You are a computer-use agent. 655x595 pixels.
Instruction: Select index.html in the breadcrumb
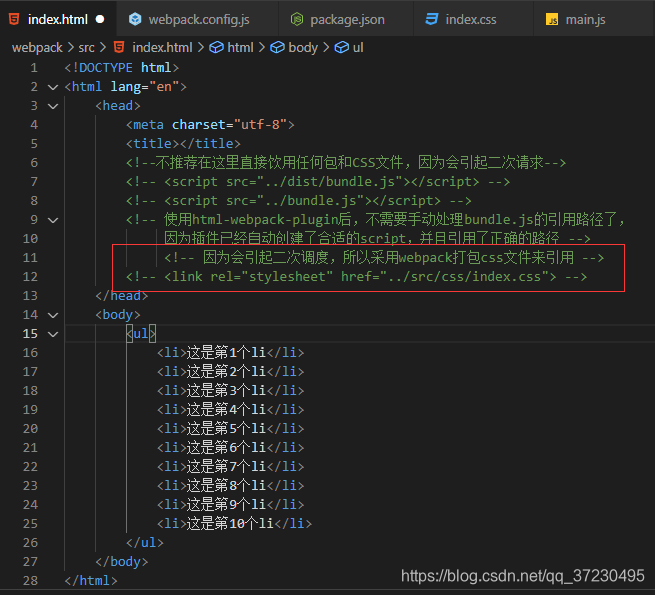pyautogui.click(x=162, y=48)
